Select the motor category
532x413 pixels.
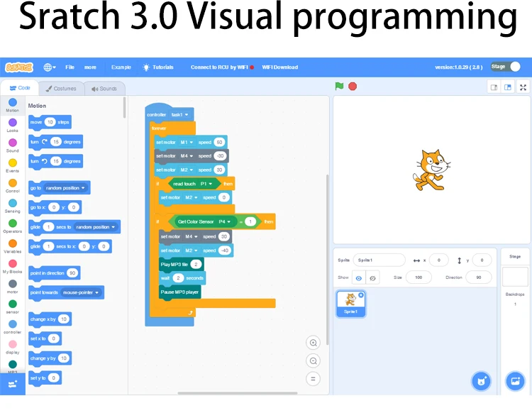[13, 287]
